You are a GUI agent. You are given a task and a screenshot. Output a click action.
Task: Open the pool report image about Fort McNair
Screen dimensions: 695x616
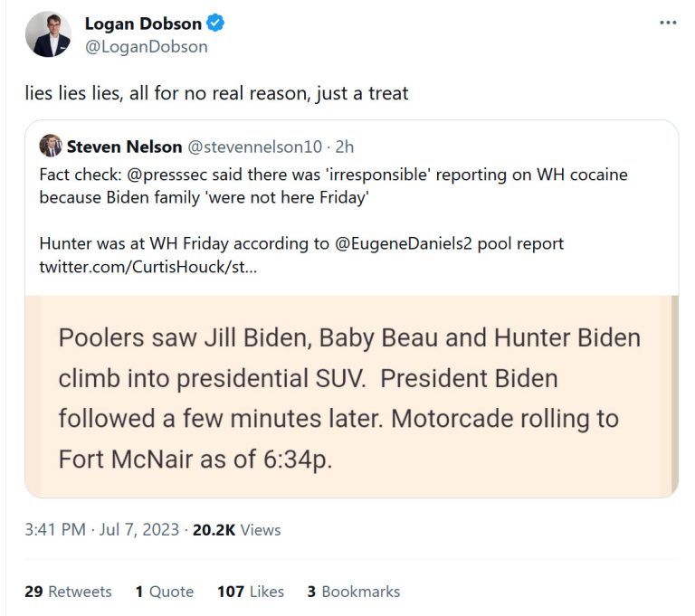coord(351,396)
